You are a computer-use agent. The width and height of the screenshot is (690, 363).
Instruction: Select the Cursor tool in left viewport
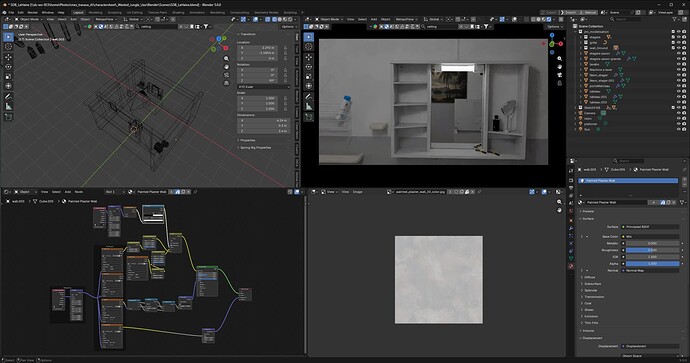click(x=8, y=47)
